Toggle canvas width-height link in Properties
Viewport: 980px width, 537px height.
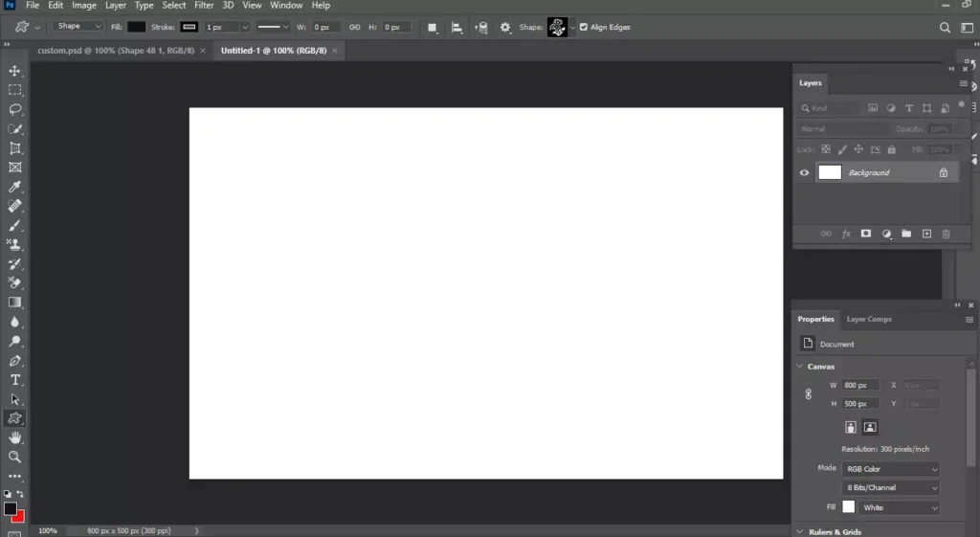[808, 393]
